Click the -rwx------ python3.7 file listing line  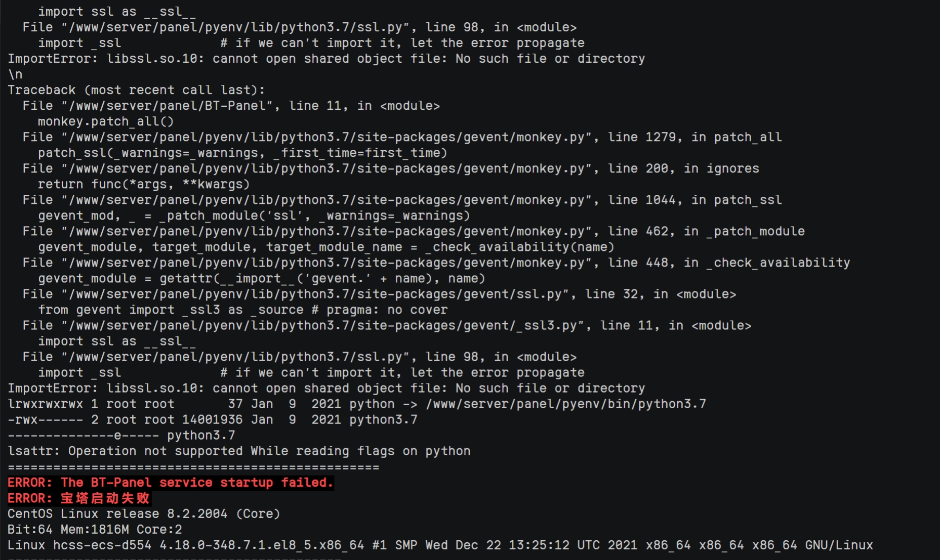coord(213,420)
